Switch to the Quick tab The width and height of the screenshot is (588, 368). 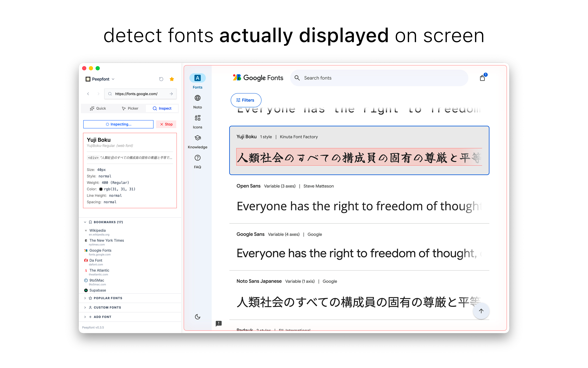[98, 108]
